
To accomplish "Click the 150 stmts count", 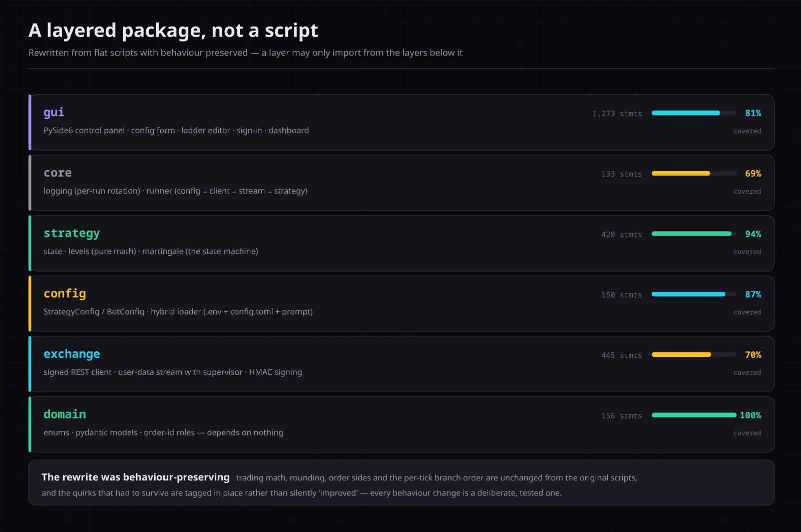I will tap(621, 295).
